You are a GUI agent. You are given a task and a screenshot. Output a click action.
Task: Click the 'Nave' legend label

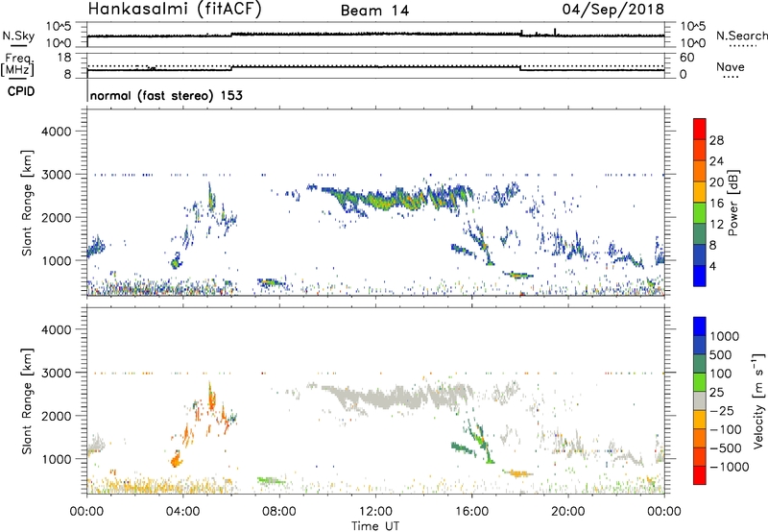coord(731,66)
